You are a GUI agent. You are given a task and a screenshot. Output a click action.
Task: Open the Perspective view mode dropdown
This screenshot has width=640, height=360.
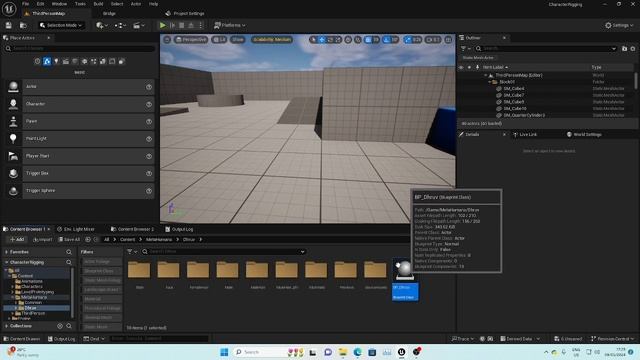(191, 40)
